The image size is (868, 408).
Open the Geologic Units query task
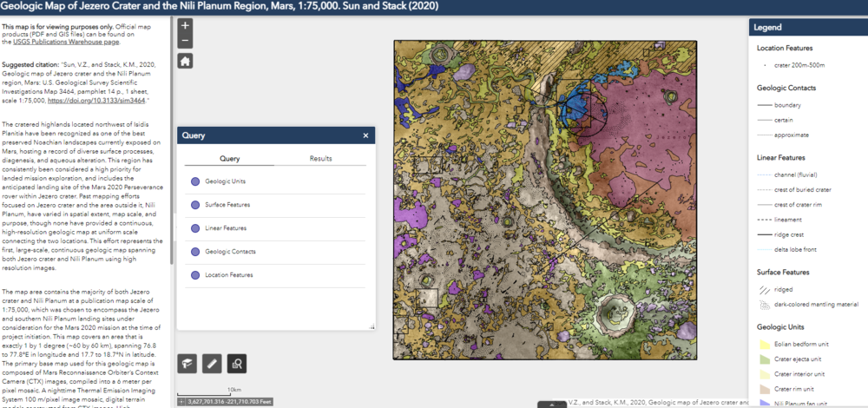(275, 181)
